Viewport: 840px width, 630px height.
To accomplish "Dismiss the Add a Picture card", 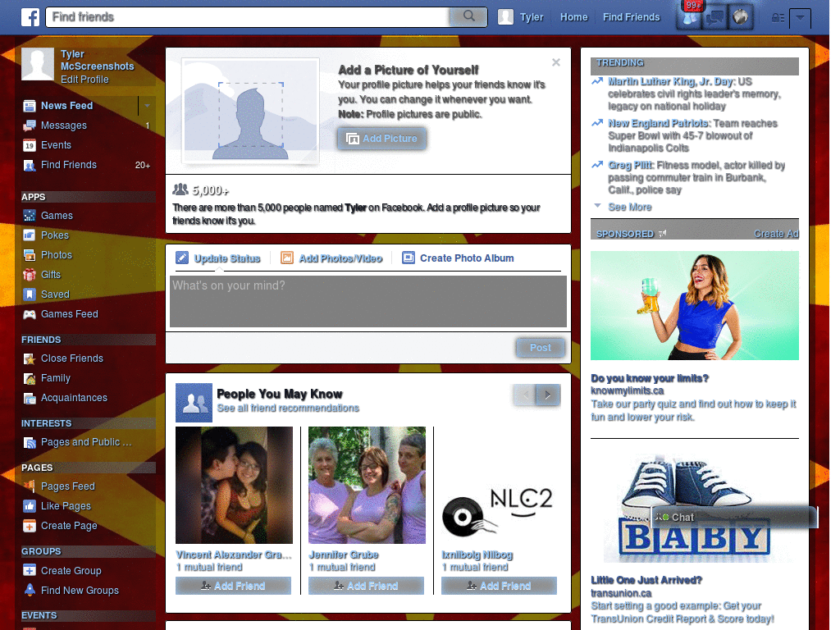I will (556, 62).
